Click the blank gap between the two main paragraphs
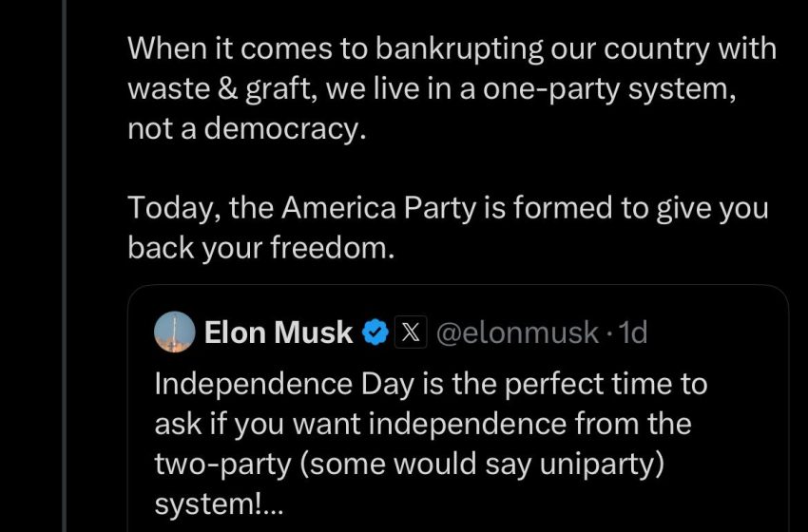The image size is (808, 532). click(428, 168)
